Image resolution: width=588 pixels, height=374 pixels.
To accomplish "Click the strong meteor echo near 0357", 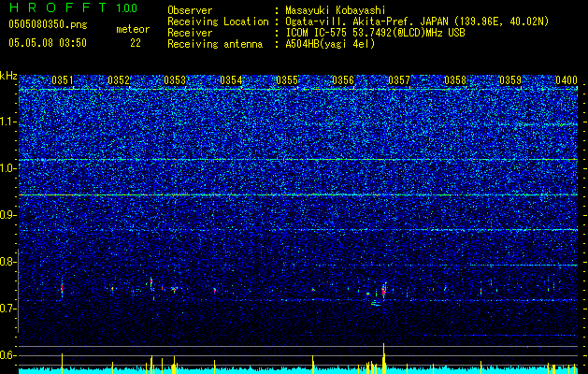I will click(x=384, y=291).
